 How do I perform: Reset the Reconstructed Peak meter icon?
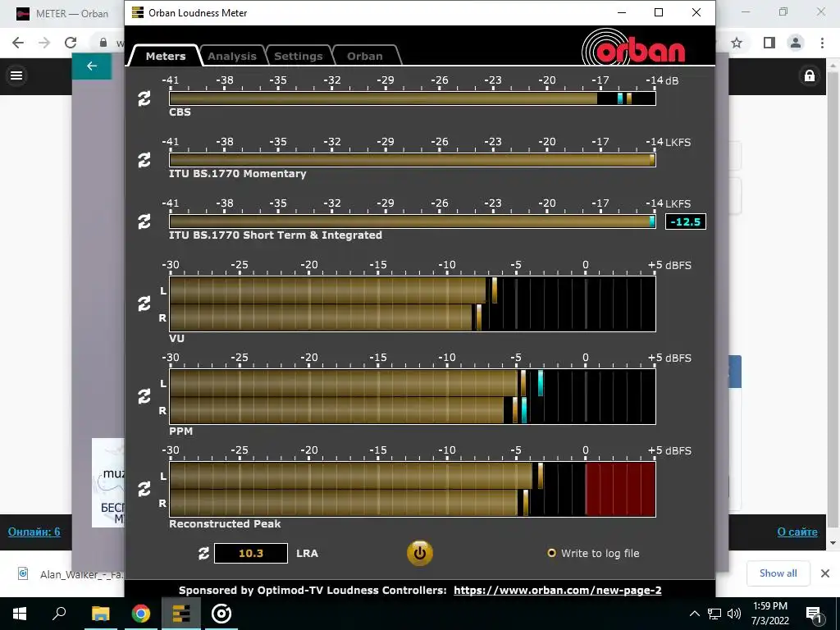coord(144,489)
